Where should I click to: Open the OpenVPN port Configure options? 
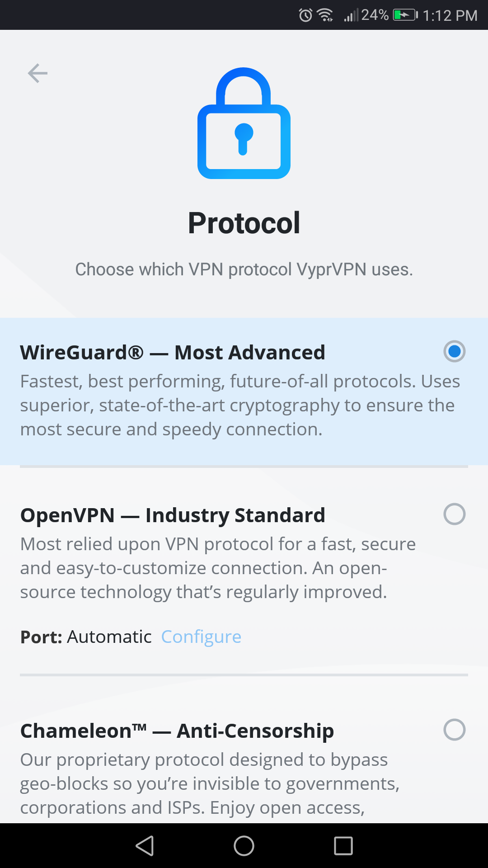coord(201,637)
